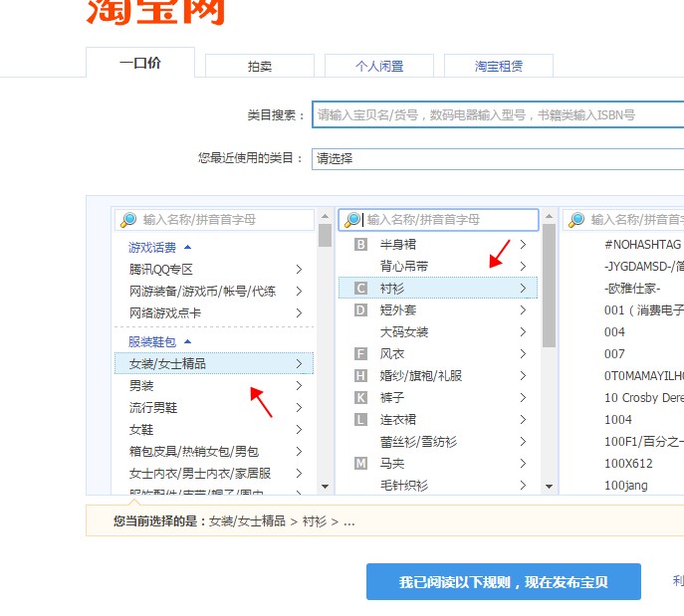This screenshot has width=684, height=616.
Task: Click second column scrollbar thumb
Action: pos(550,286)
